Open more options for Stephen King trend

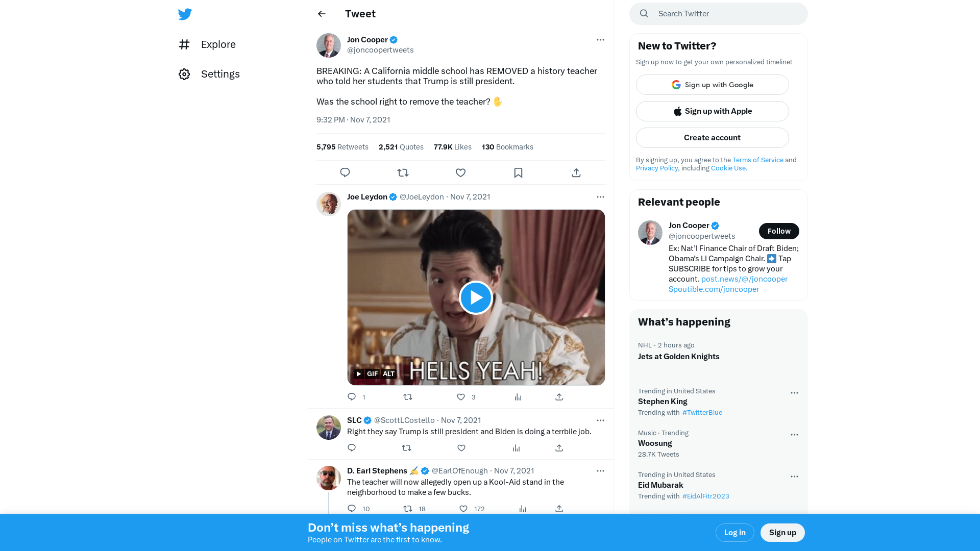coord(794,393)
